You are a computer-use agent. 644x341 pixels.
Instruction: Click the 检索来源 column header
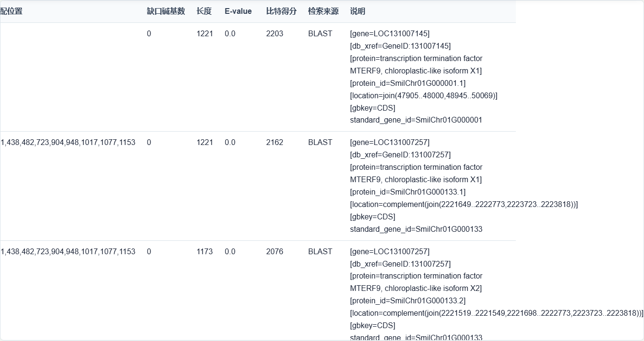click(x=323, y=11)
